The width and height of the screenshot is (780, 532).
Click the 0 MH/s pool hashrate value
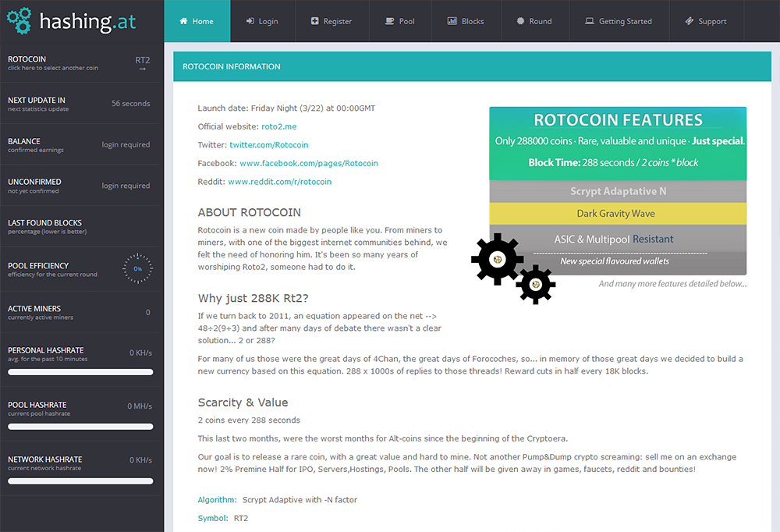click(x=140, y=406)
